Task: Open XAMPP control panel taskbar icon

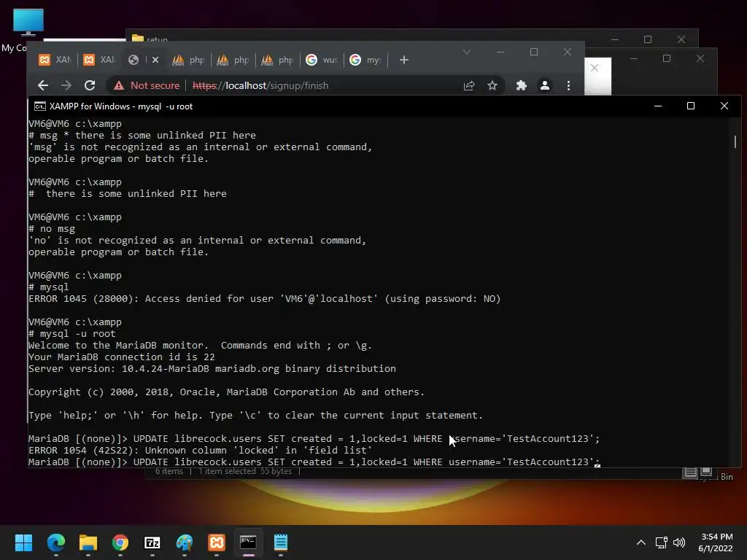Action: (x=216, y=542)
